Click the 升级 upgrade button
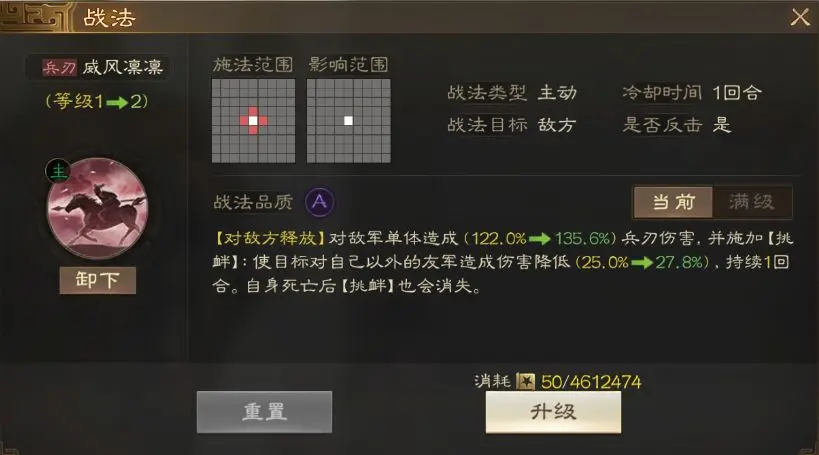Screen dimensions: 819x455 click(553, 412)
